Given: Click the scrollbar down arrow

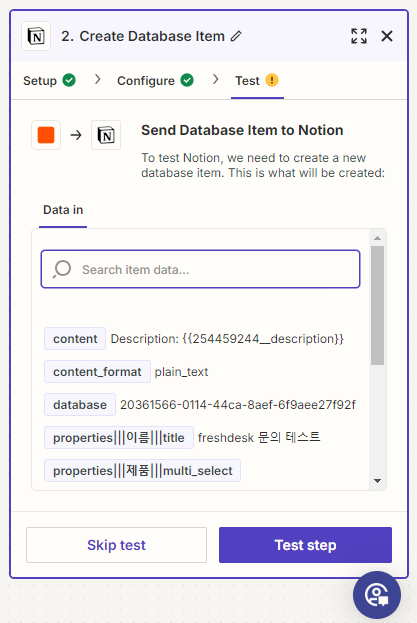Looking at the screenshot, I should tap(377, 481).
